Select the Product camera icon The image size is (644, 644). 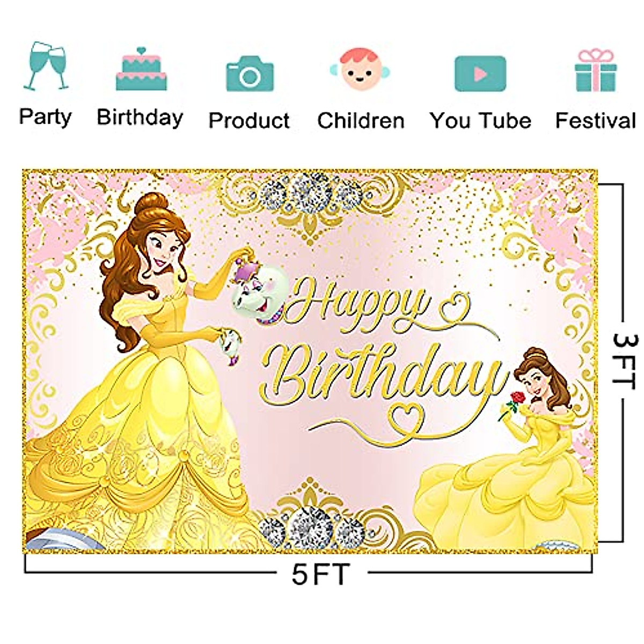(x=250, y=74)
